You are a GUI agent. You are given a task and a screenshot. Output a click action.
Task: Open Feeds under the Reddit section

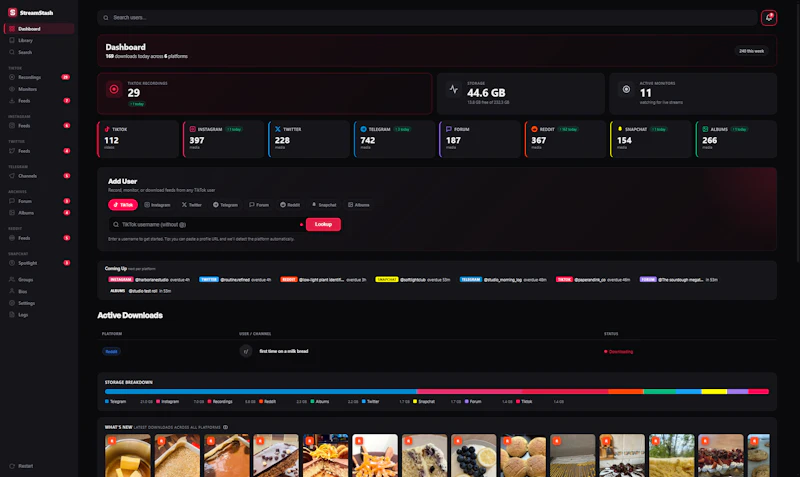click(x=39, y=238)
